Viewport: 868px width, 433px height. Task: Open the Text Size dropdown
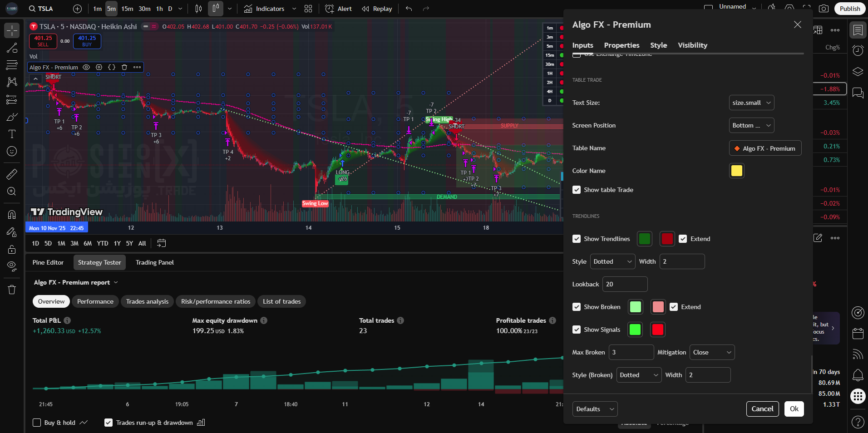[751, 103]
